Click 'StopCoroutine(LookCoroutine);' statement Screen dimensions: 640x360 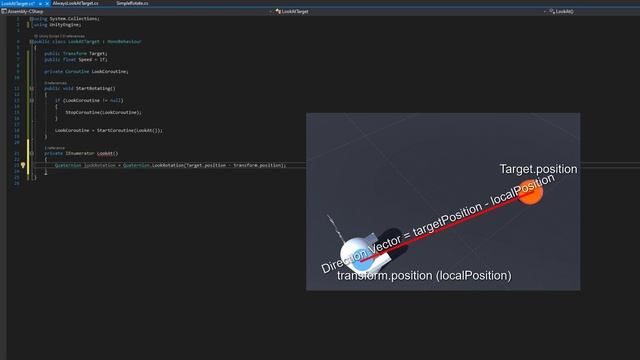click(104, 112)
